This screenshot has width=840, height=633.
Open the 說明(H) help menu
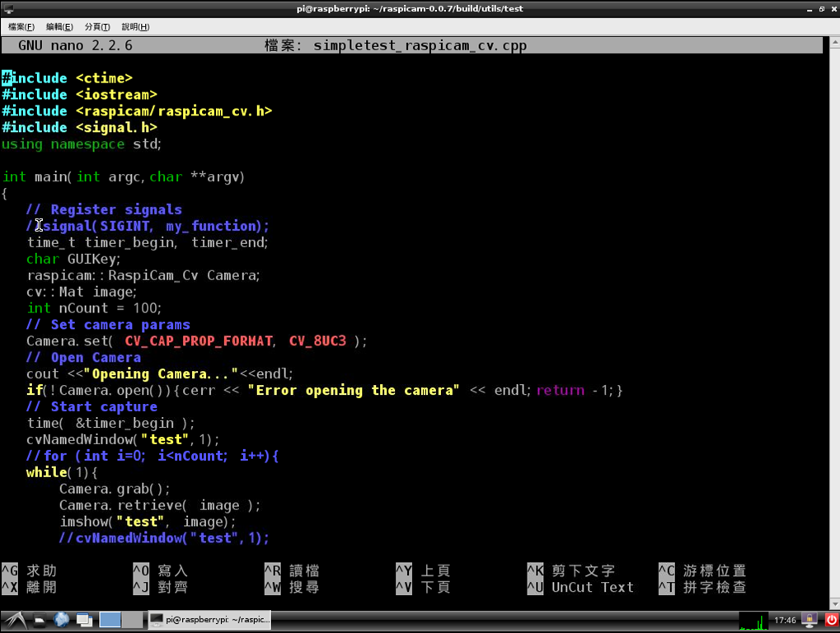tap(135, 26)
